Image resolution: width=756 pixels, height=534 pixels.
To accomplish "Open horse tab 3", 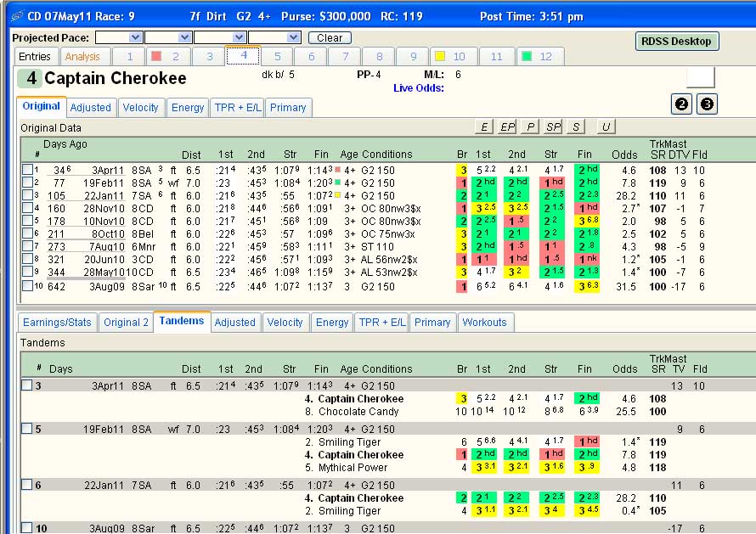I will pyautogui.click(x=209, y=56).
